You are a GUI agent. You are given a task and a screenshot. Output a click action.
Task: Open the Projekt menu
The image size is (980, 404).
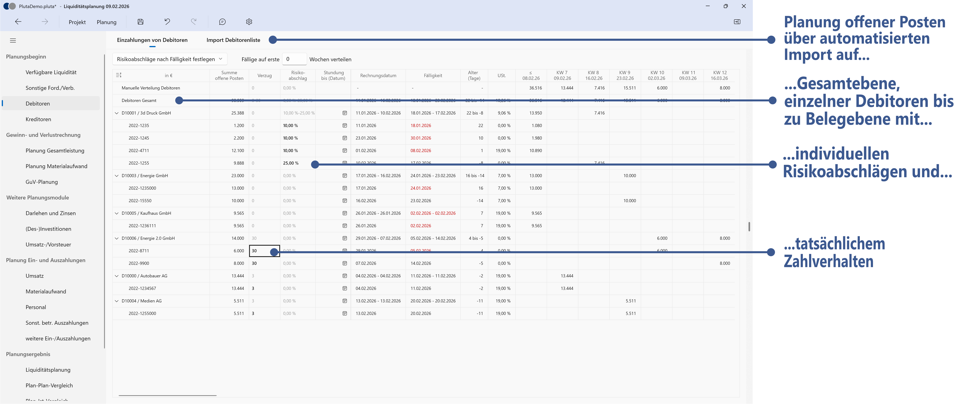coord(77,22)
